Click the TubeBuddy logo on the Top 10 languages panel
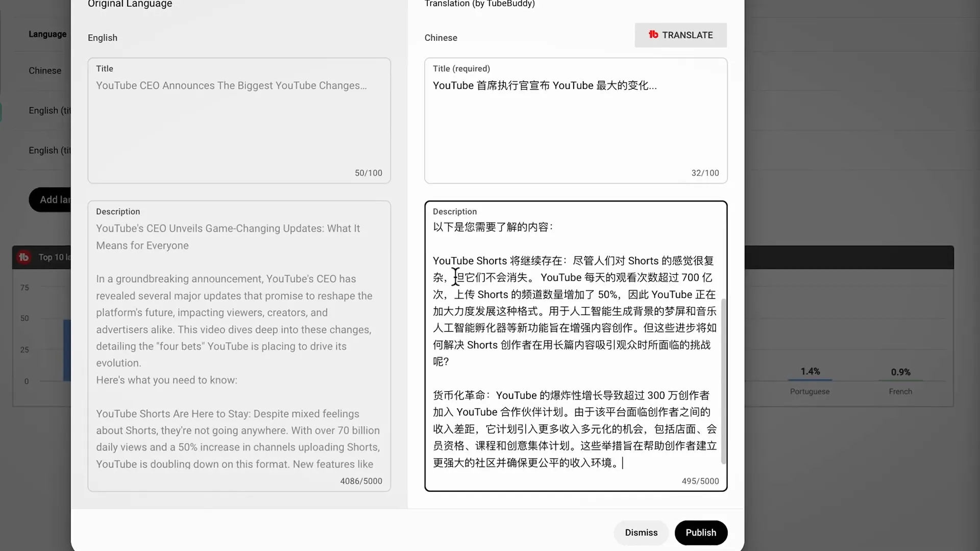This screenshot has width=980, height=551. tap(24, 257)
